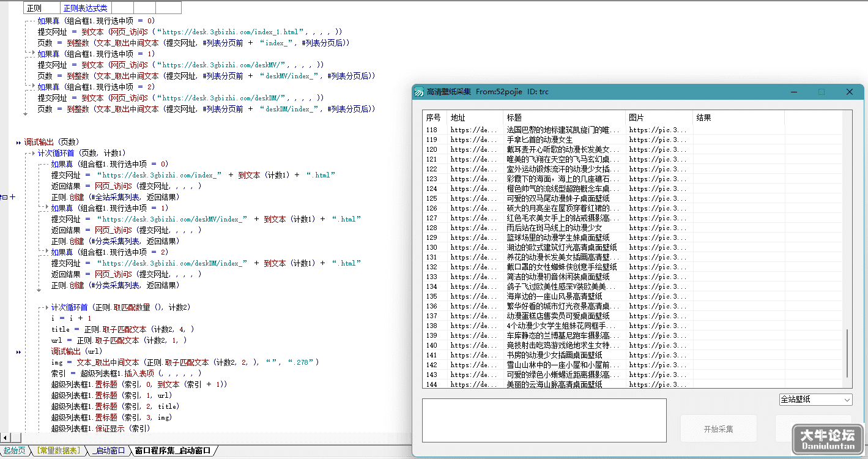This screenshot has height=459, width=868.
Task: Close the 高清壁纸采集 window
Action: pos(849,92)
